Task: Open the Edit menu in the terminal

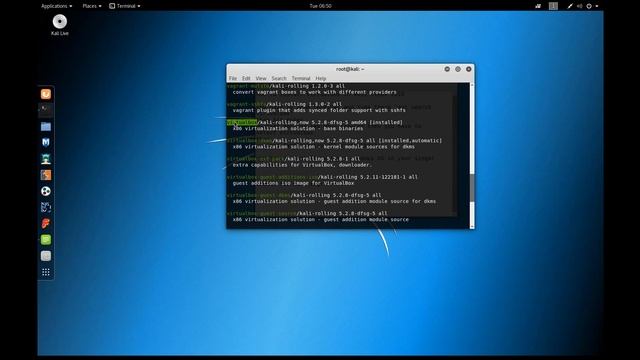Action: (x=246, y=78)
